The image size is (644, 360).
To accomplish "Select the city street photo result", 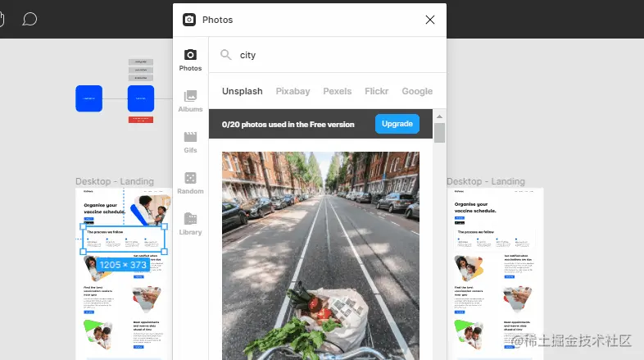I will (320, 256).
